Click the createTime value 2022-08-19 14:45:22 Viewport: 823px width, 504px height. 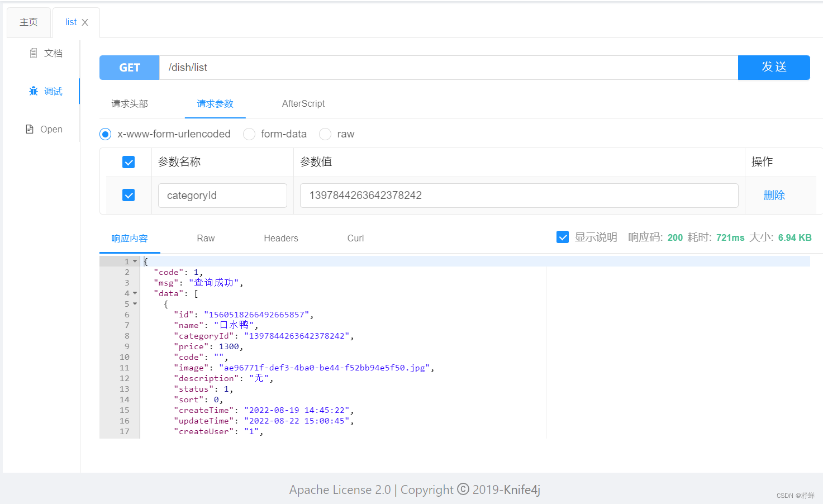tap(297, 410)
